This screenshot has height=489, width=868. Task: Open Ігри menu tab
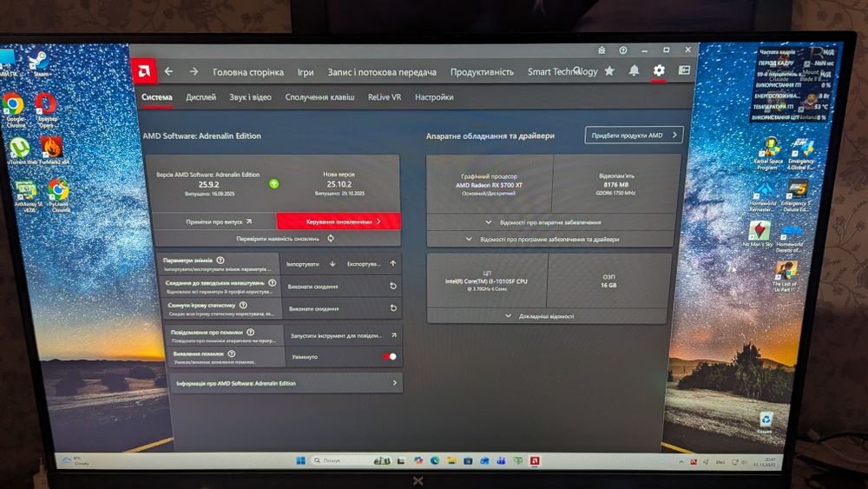coord(306,72)
